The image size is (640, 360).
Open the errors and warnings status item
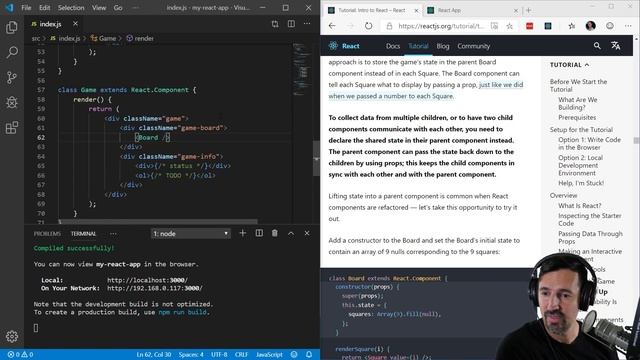20,354
